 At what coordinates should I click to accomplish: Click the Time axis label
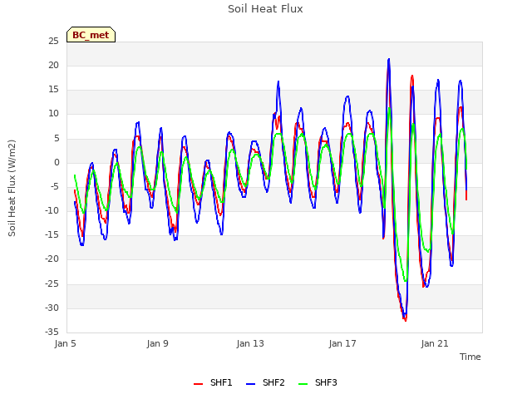click(470, 357)
